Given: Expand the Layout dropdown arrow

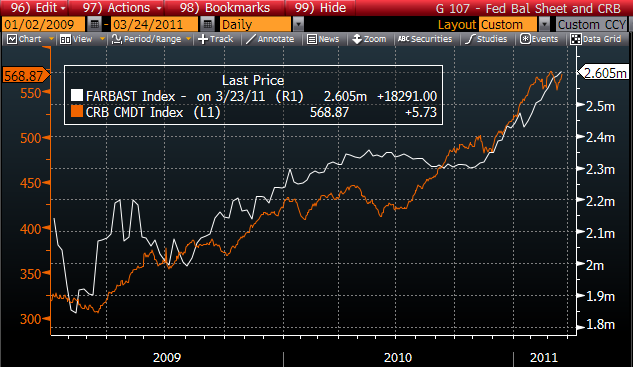Looking at the screenshot, I should point(544,25).
